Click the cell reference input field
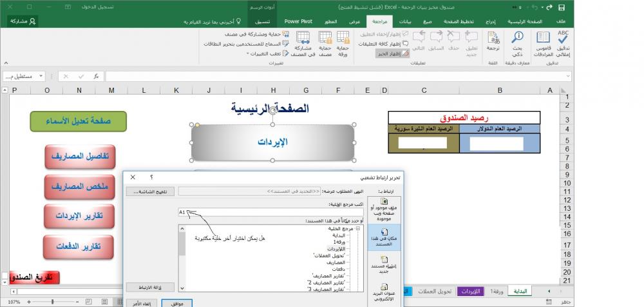The width and height of the screenshot is (644, 307). [270, 212]
